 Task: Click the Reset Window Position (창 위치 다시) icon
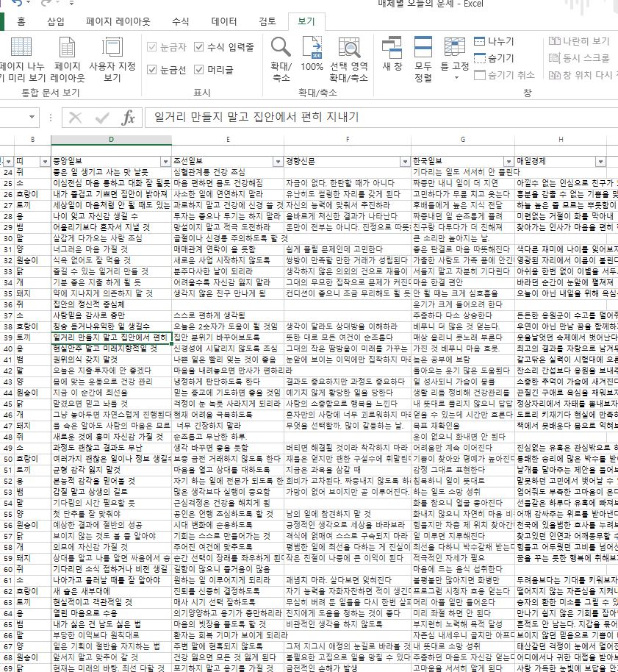pos(555,76)
